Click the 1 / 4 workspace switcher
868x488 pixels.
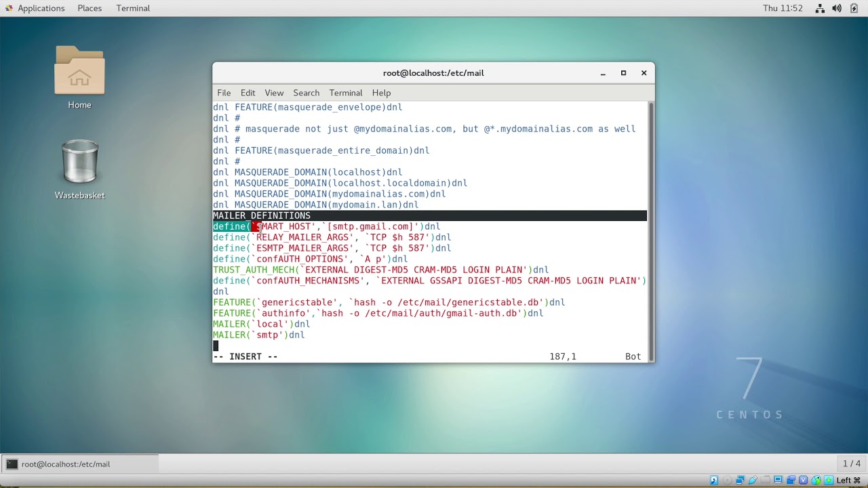coord(852,464)
